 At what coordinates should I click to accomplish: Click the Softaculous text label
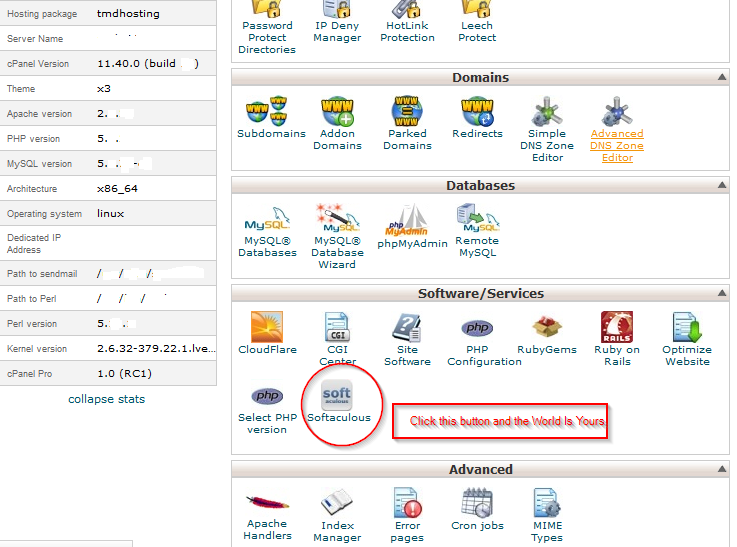point(339,417)
